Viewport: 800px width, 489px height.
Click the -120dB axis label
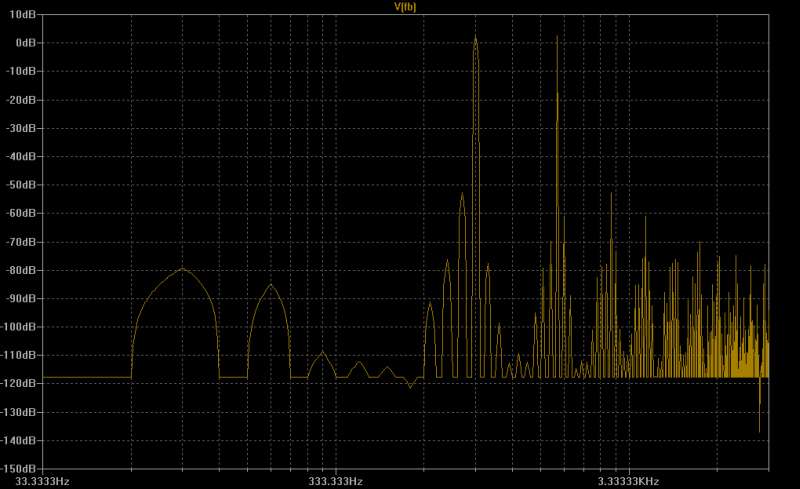[x=19, y=383]
